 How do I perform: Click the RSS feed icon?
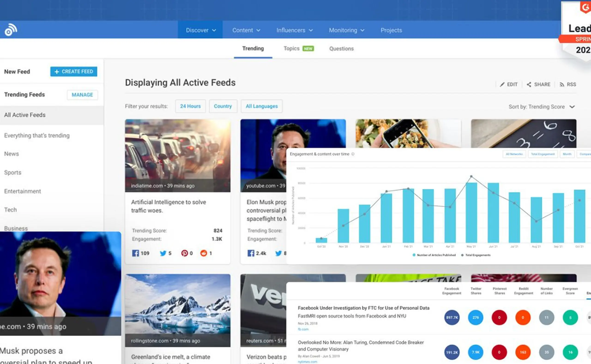pos(563,84)
